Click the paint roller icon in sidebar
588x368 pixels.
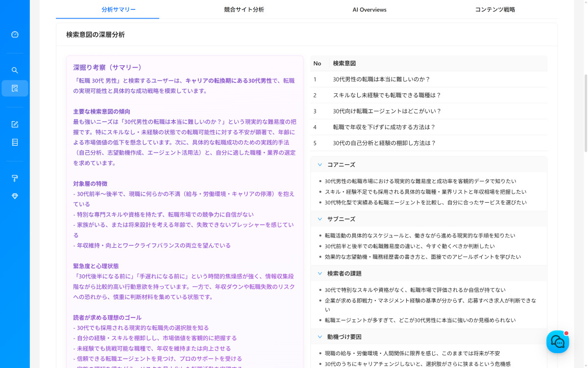pos(15,178)
